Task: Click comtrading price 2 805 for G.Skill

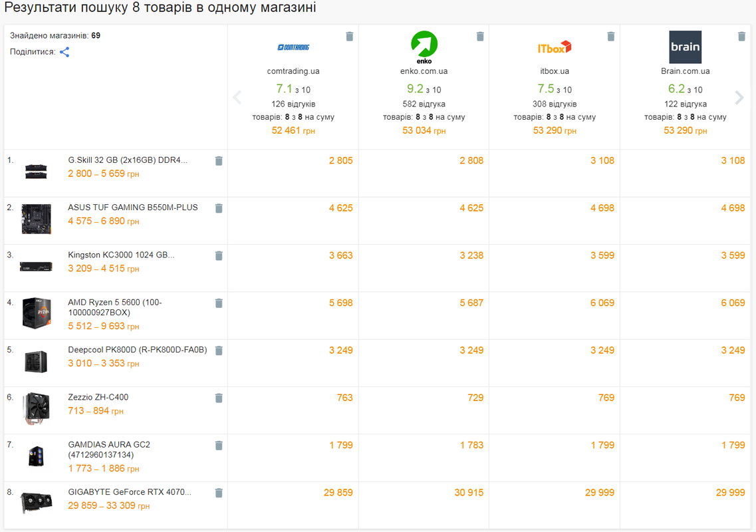Action: [x=341, y=161]
